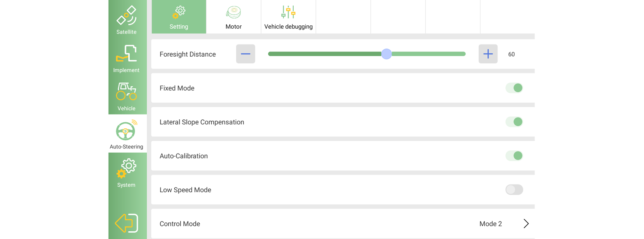Turn off Lateral Slope Compensation
Screen dimensions: 644x239
514,122
